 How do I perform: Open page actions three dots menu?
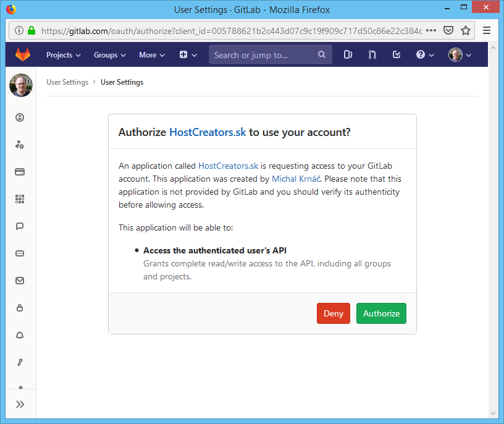point(431,30)
